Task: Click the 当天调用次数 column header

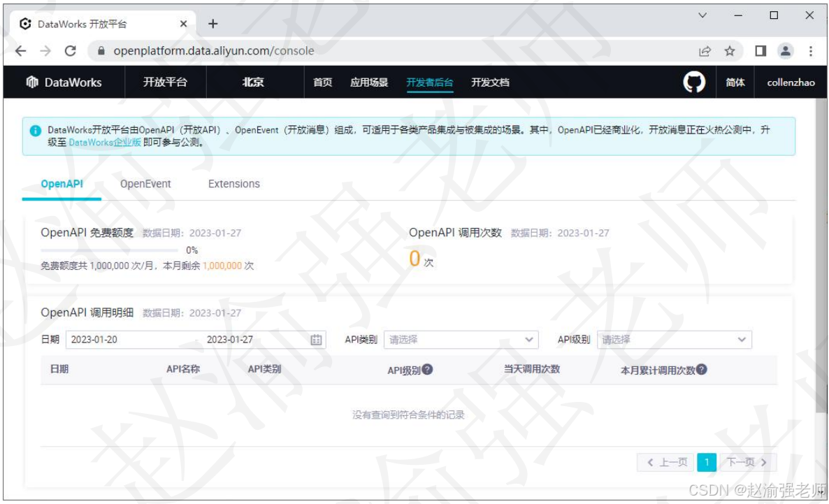Action: [532, 369]
